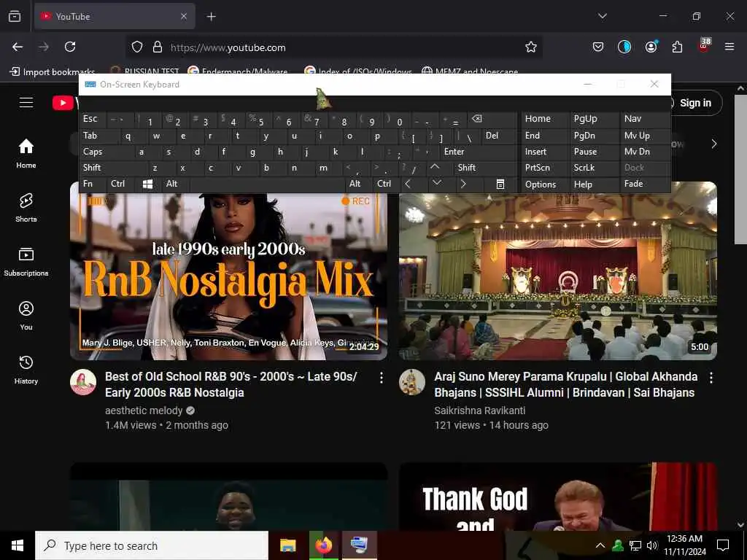Open RUSSIAN TEST bookmark
Screen dimensions: 747x560
click(145, 71)
